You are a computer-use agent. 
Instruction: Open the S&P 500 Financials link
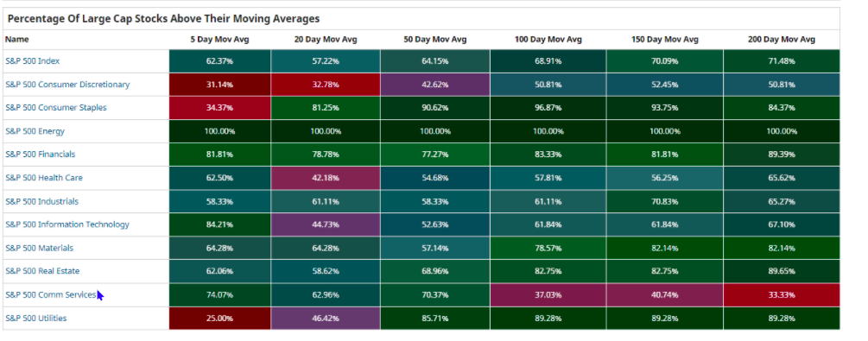click(41, 155)
